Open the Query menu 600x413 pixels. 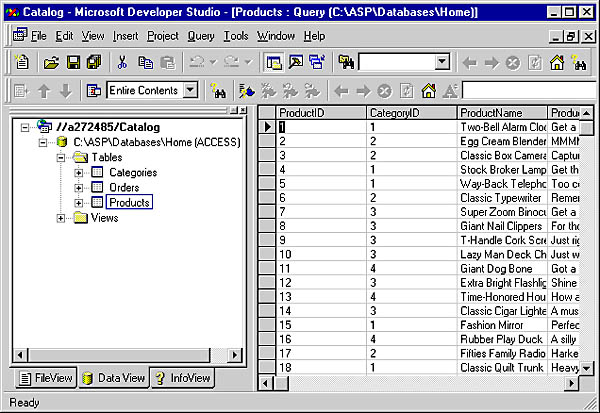pyautogui.click(x=200, y=36)
